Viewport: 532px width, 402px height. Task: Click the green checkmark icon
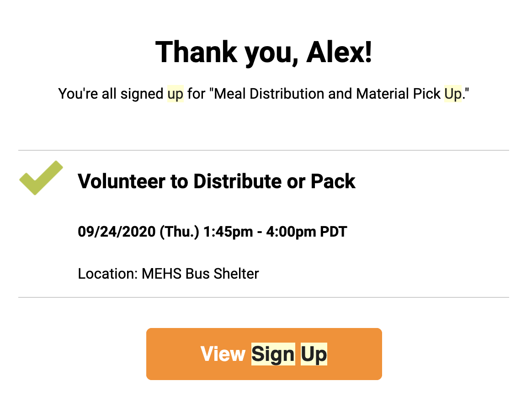tap(41, 178)
